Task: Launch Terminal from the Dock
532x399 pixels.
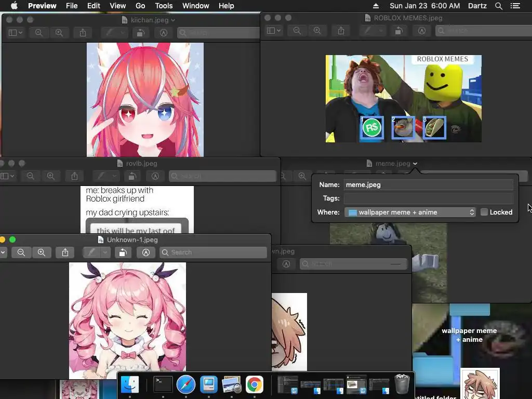Action: (x=163, y=385)
